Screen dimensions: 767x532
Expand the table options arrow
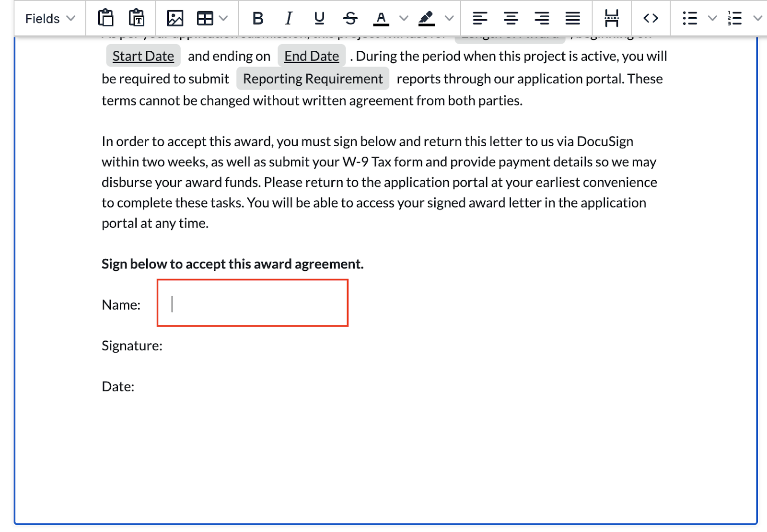pos(223,18)
